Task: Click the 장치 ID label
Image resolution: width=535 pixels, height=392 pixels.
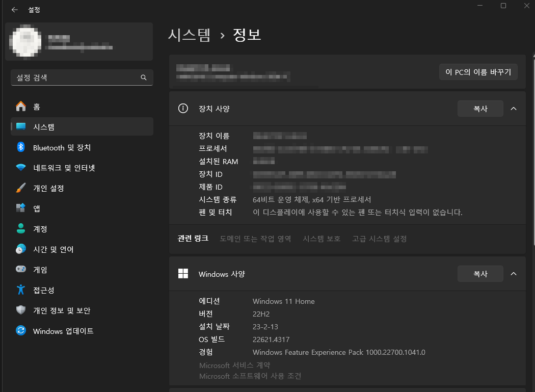Action: pyautogui.click(x=210, y=174)
